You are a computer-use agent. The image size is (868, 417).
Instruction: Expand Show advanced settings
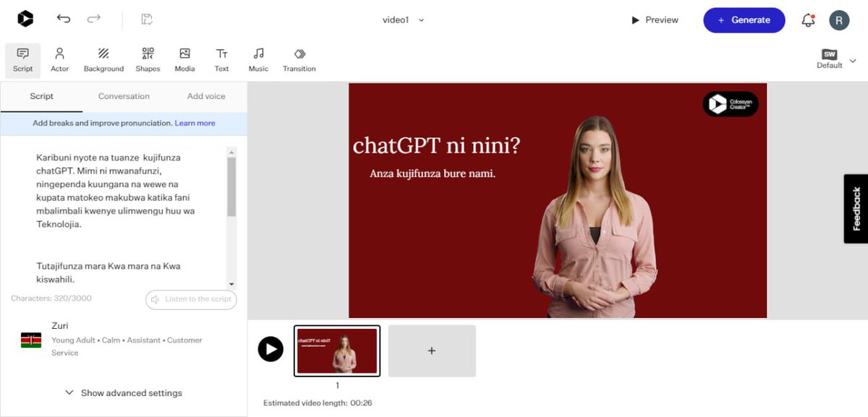point(124,393)
